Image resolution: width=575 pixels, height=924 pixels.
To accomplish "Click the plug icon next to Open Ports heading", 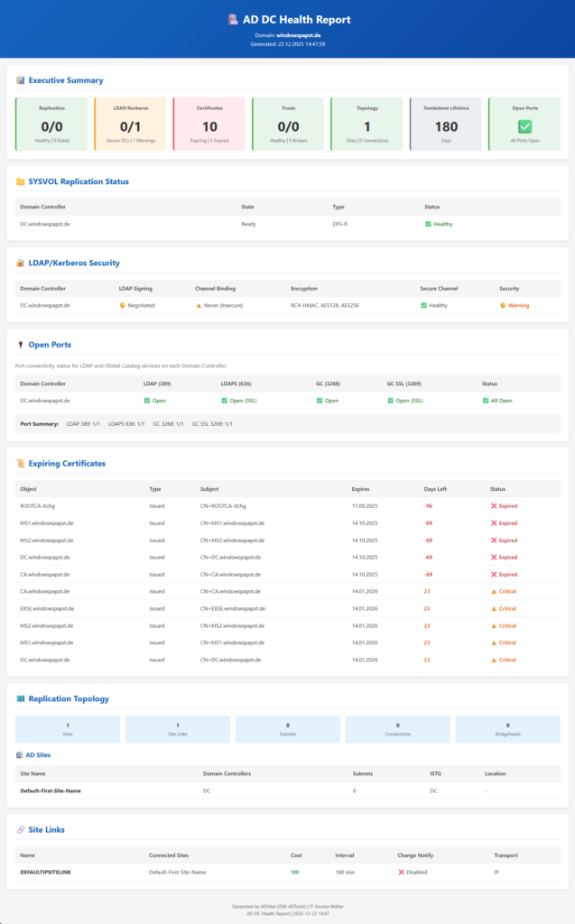I will tap(20, 344).
